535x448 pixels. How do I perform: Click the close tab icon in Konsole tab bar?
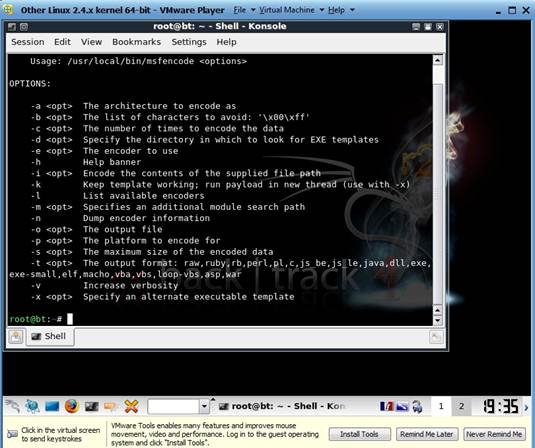tap(436, 337)
